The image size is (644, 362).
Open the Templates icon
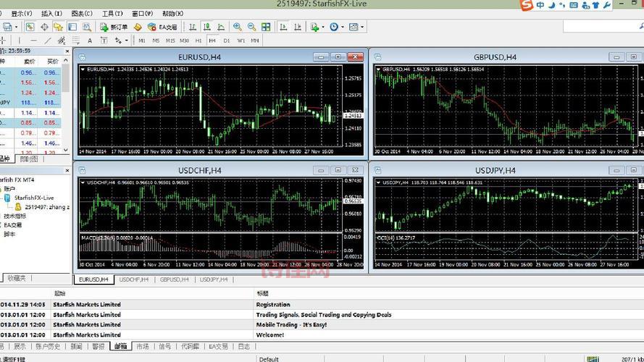click(x=354, y=27)
